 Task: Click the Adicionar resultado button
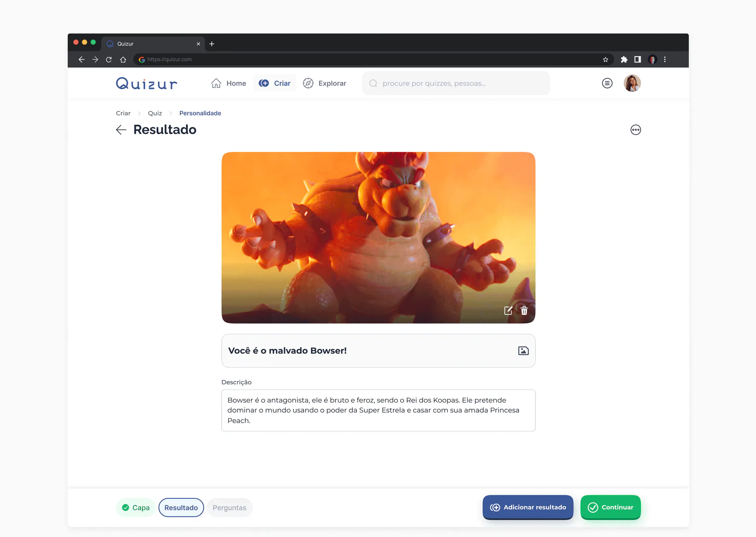pos(528,507)
